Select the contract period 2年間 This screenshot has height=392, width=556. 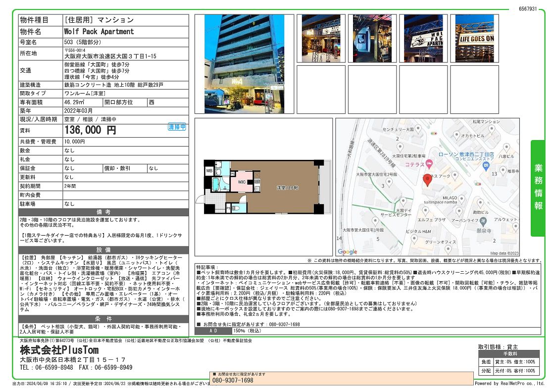tap(70, 186)
